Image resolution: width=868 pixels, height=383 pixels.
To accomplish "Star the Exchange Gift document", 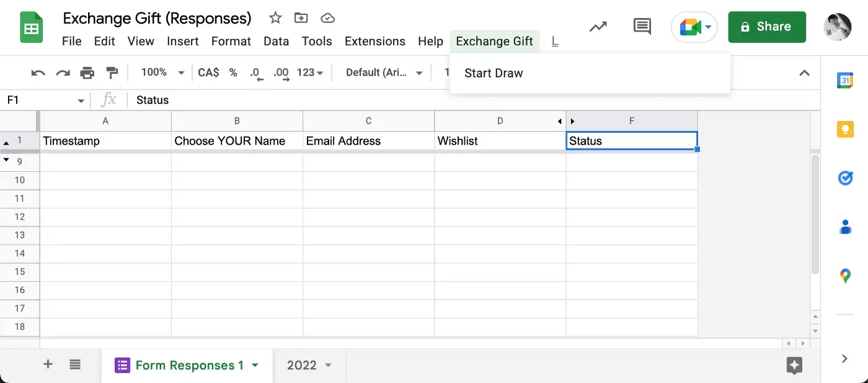I will coord(275,18).
